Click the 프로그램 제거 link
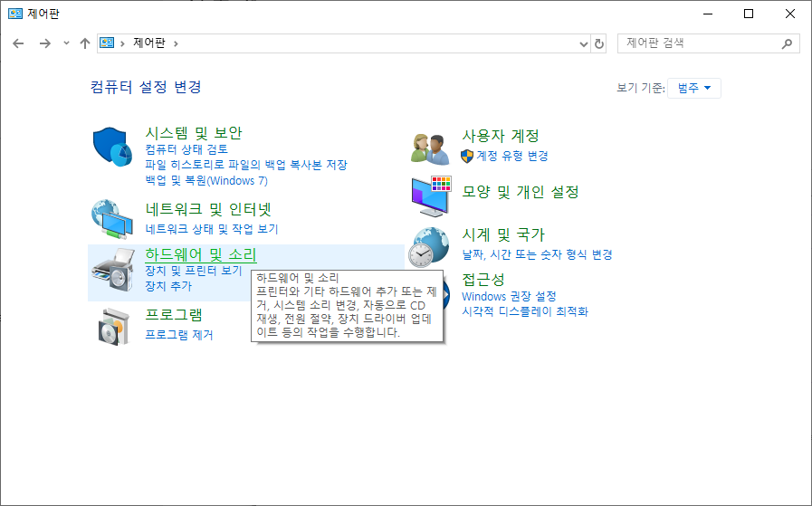The width and height of the screenshot is (812, 506). tap(179, 335)
